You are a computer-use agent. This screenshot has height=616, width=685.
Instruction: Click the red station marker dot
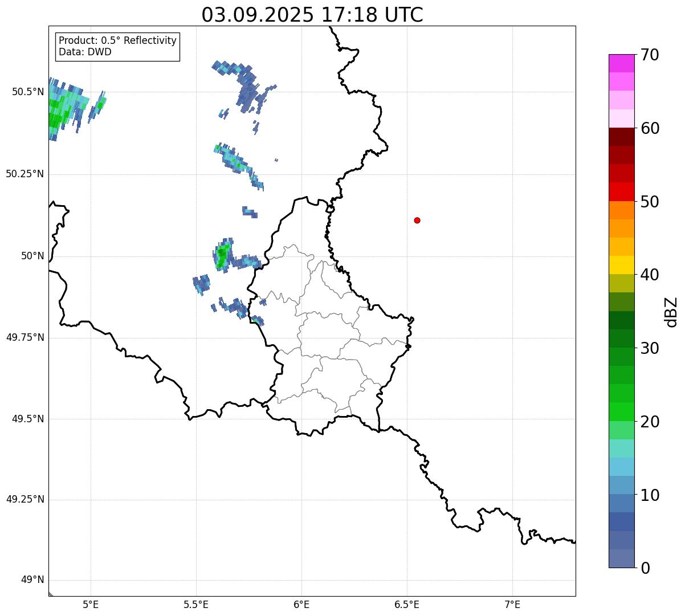point(417,220)
